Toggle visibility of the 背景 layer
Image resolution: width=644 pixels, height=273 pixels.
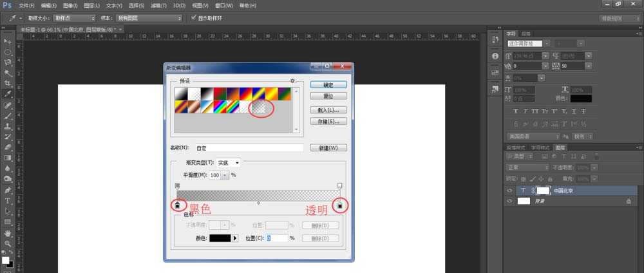pyautogui.click(x=510, y=202)
